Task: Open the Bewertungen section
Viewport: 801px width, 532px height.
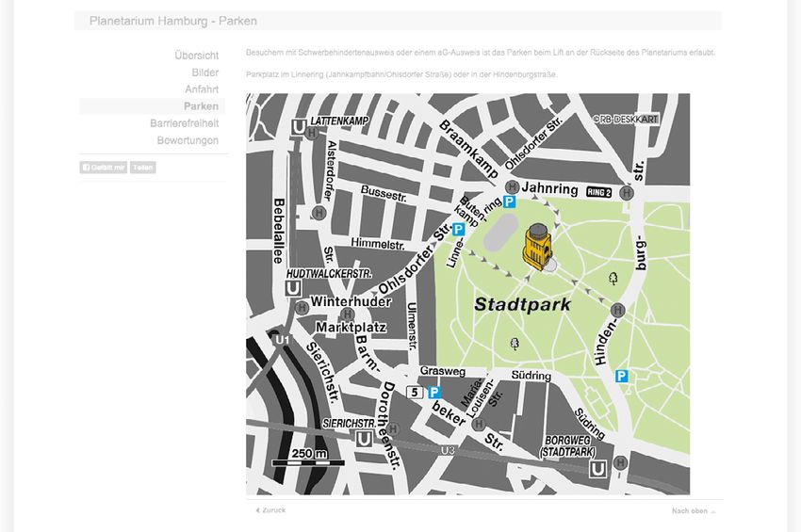Action: pos(188,140)
